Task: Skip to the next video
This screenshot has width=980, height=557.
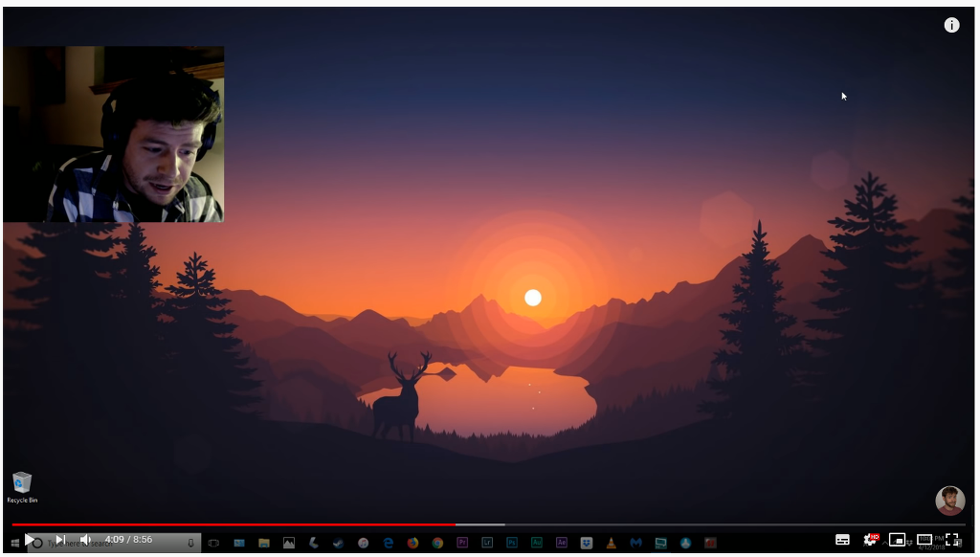Action: click(x=60, y=540)
